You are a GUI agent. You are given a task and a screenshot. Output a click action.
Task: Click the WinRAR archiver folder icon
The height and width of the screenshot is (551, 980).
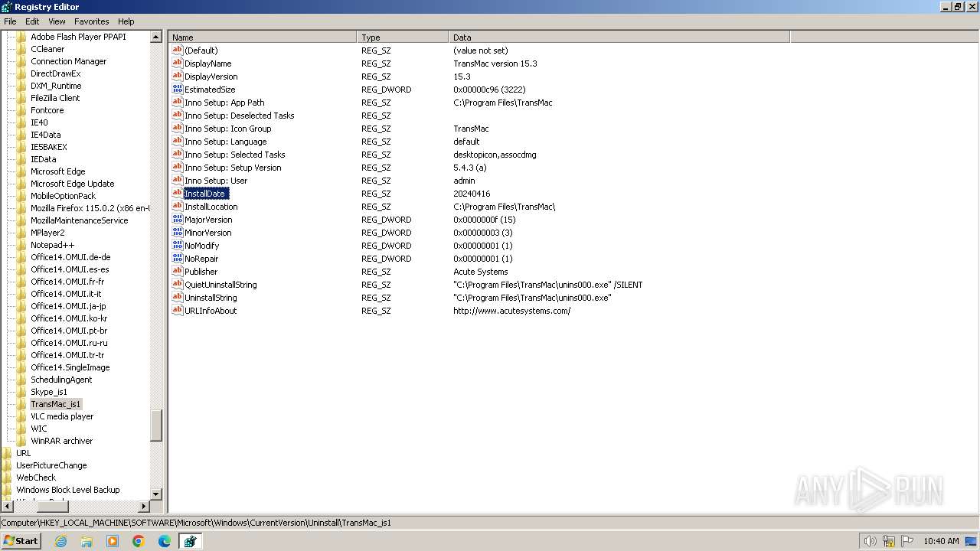21,441
